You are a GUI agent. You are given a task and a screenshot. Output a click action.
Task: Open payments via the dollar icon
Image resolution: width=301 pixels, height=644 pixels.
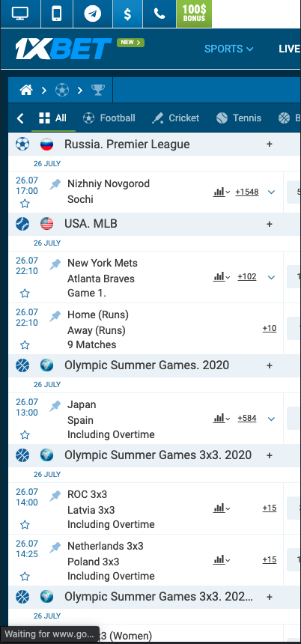tap(128, 13)
